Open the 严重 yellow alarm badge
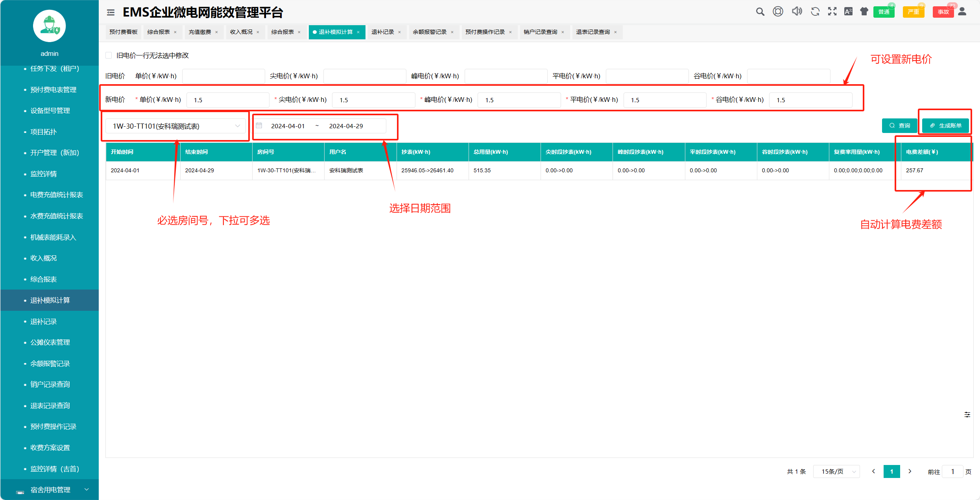 pos(913,12)
